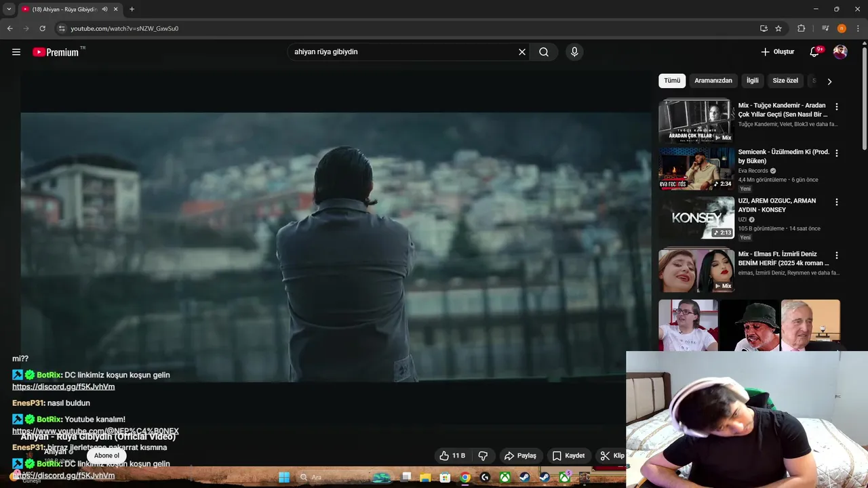Open the tab search dropdown arrow
This screenshot has height=488, width=868.
(x=9, y=9)
